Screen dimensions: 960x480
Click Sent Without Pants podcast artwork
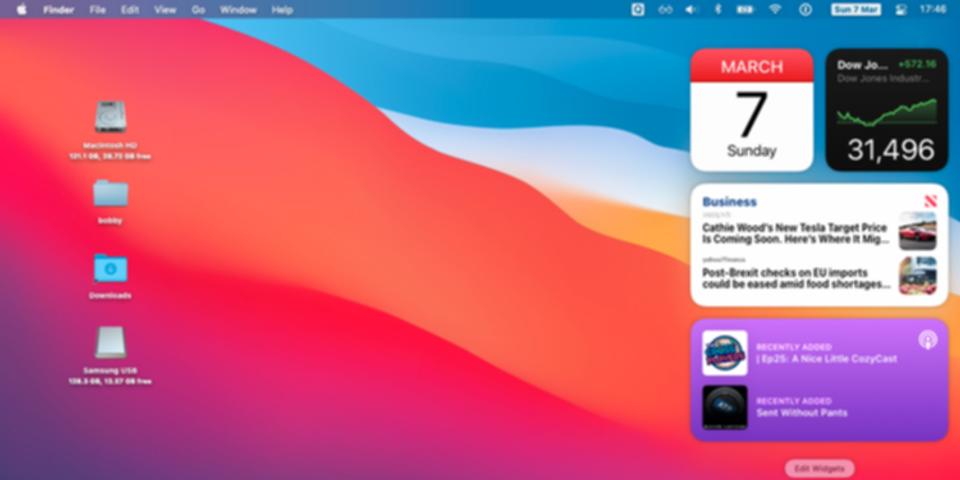pos(725,407)
